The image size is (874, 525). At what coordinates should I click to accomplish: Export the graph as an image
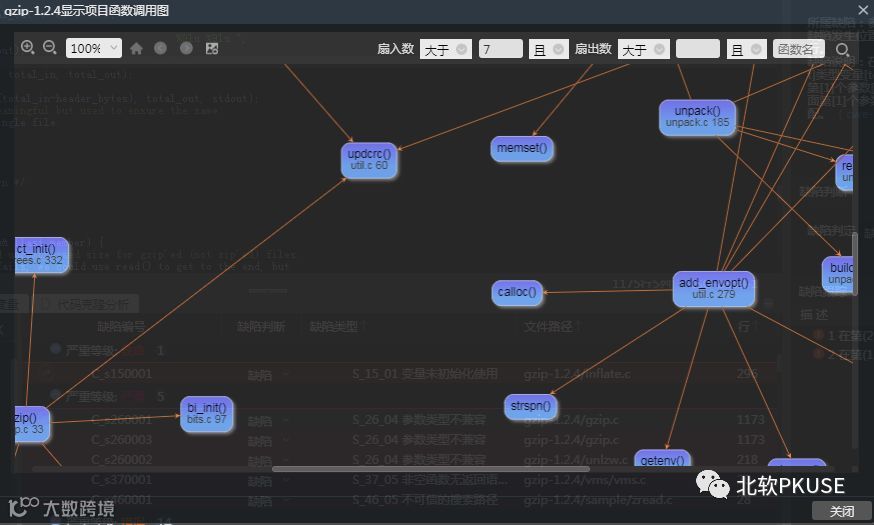[x=212, y=48]
